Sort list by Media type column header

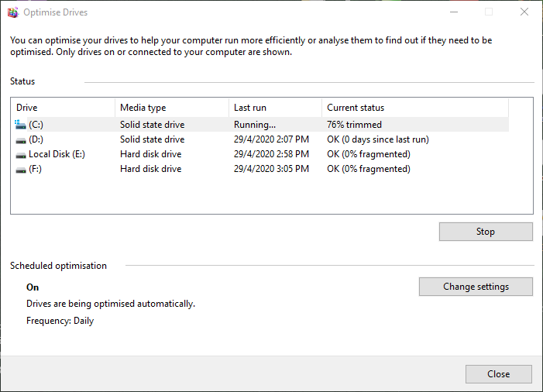tap(171, 108)
